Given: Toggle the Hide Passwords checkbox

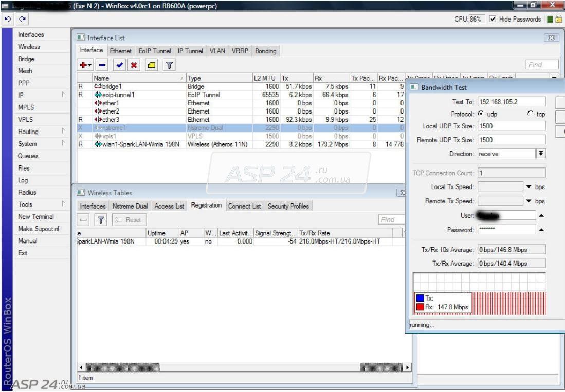Looking at the screenshot, I should click(493, 19).
